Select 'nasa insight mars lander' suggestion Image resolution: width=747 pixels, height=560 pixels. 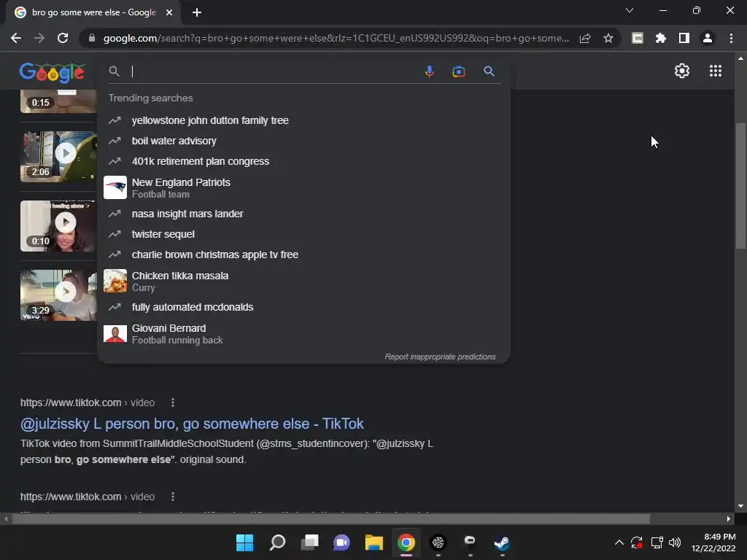(304, 214)
